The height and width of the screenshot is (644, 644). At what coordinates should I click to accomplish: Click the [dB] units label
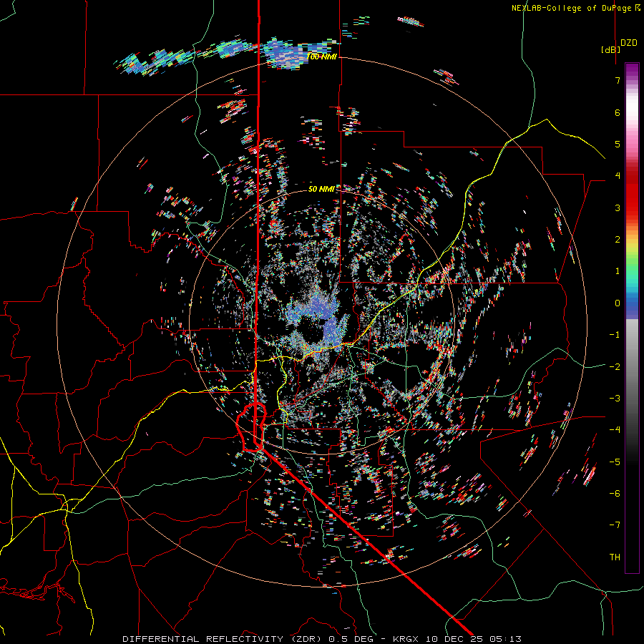point(610,49)
